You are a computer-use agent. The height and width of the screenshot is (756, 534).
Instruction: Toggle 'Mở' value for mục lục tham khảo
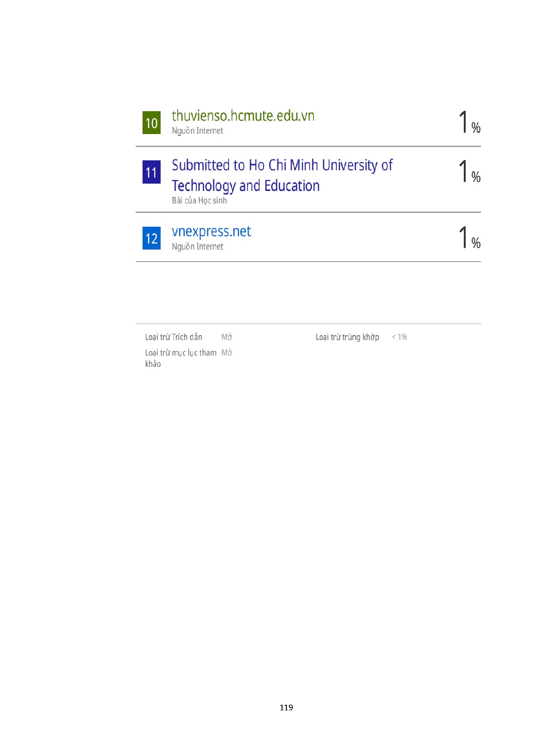[x=227, y=353]
